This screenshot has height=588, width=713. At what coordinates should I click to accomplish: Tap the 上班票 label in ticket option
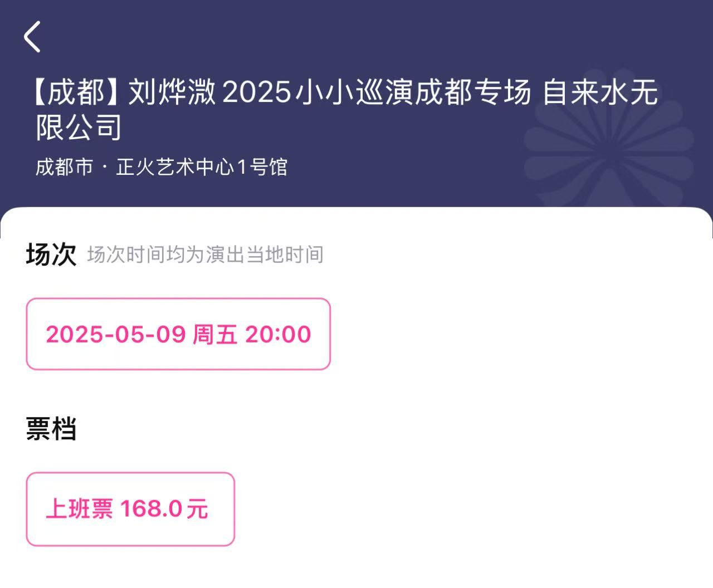coord(79,509)
